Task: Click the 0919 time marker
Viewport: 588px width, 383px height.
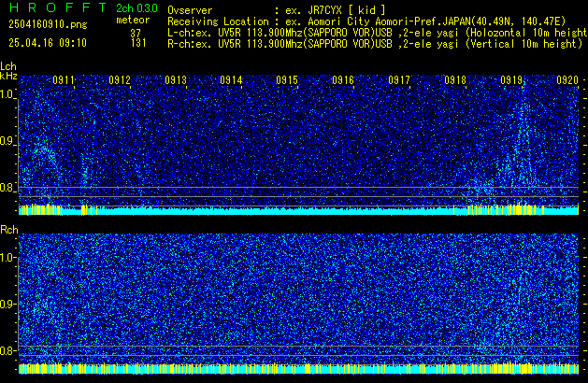Action: tap(511, 80)
